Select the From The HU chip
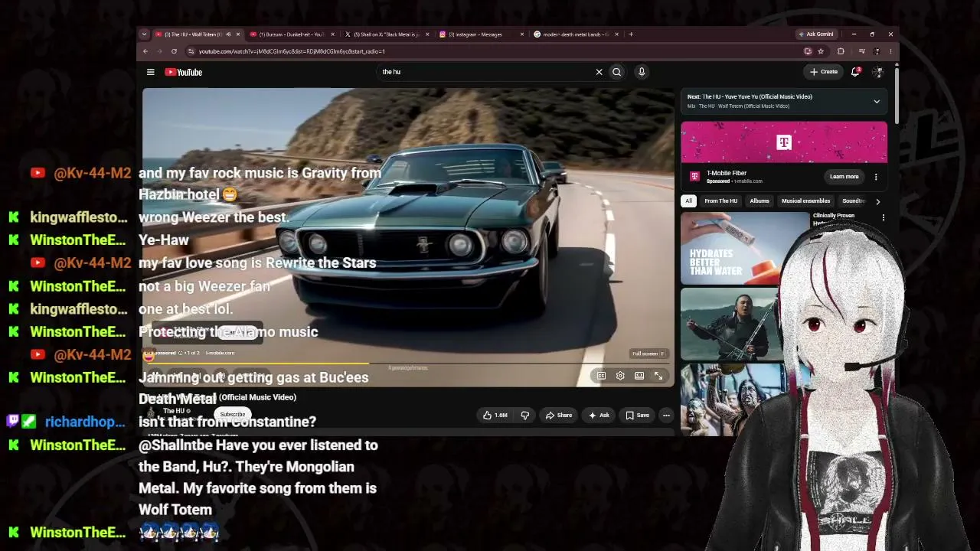 click(721, 201)
